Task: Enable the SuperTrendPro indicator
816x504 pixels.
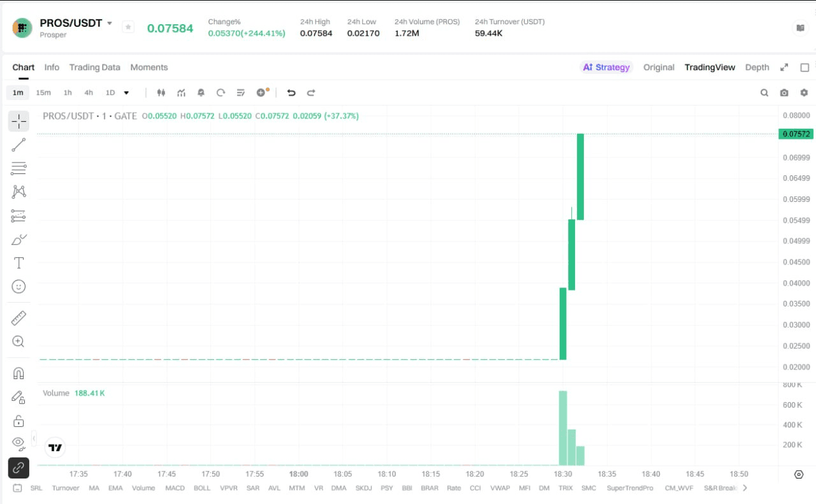Action: [x=630, y=488]
